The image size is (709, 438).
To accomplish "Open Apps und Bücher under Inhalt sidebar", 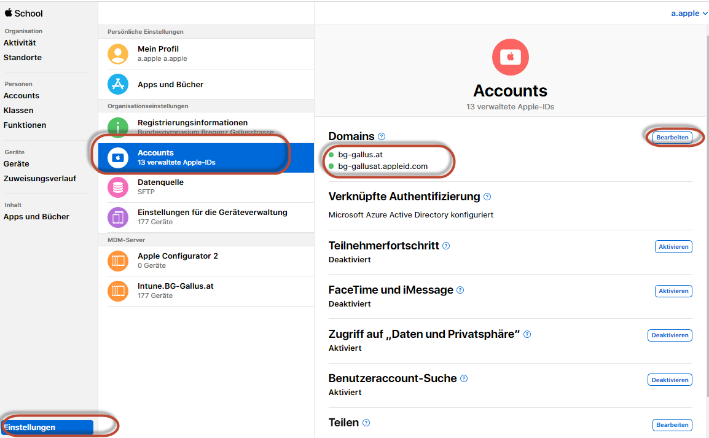I will coord(36,217).
